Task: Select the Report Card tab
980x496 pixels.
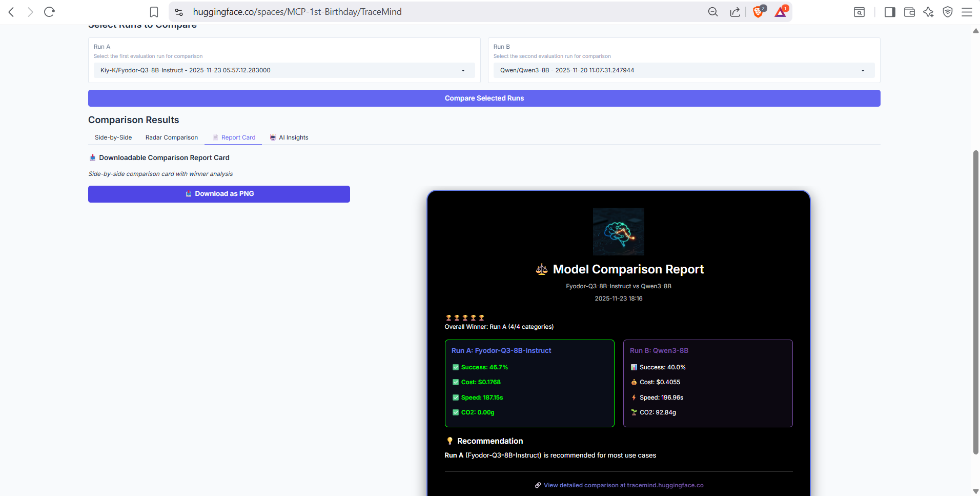Action: coord(234,137)
